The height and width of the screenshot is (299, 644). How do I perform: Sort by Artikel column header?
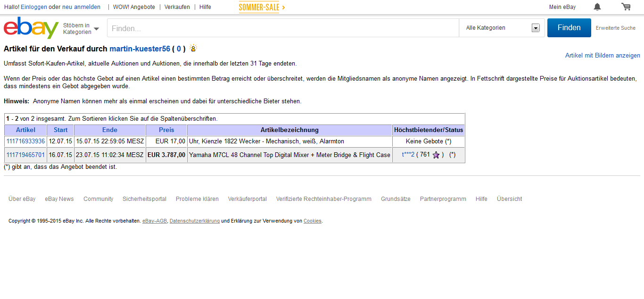click(x=25, y=130)
